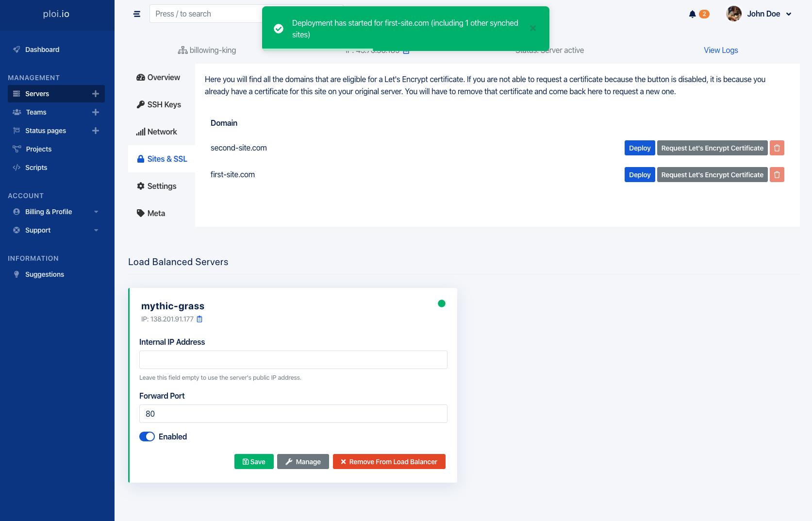The image size is (812, 521).
Task: Expand the Support menu
Action: (x=56, y=230)
